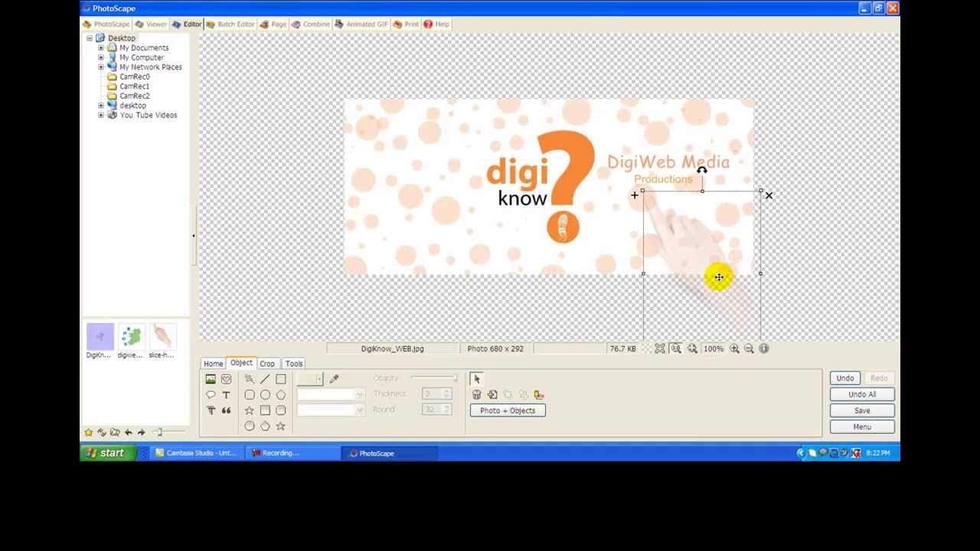Click the Photo + Objects button
This screenshot has height=551, width=980.
pos(508,411)
